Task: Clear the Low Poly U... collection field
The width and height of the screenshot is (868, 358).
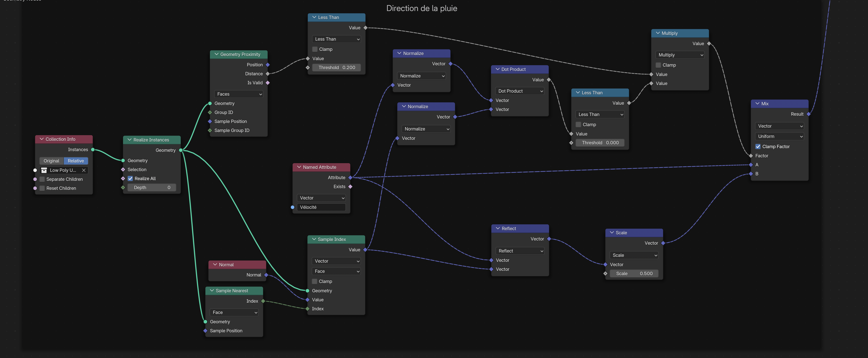Action: pos(84,170)
